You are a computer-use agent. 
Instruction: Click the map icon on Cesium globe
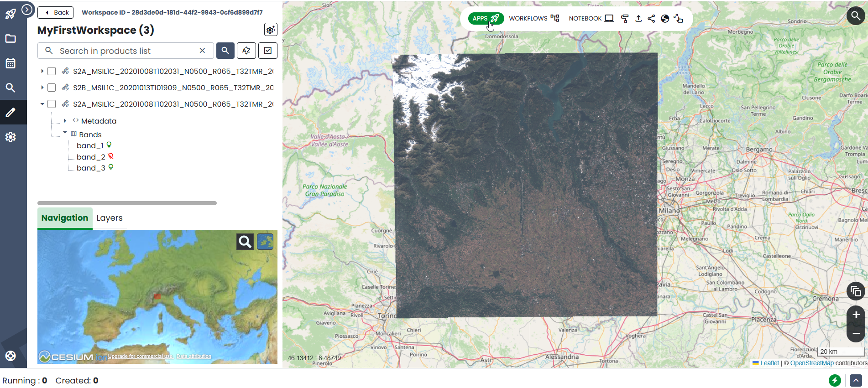pyautogui.click(x=265, y=242)
